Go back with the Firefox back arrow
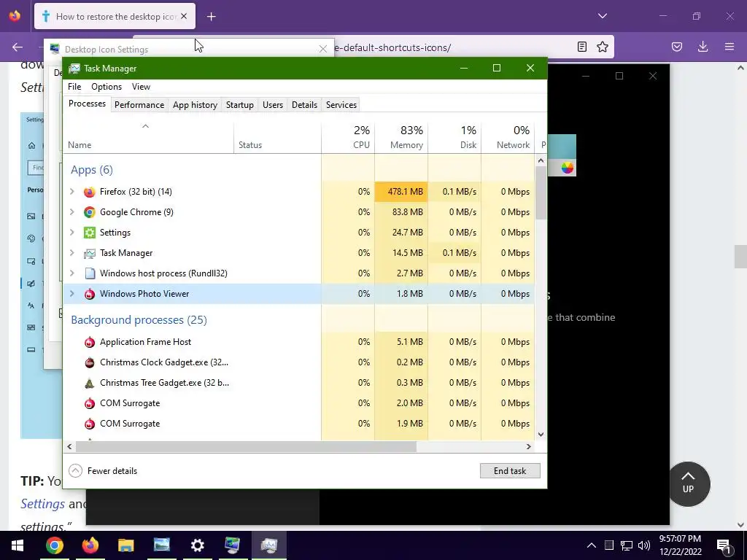The image size is (747, 560). point(18,47)
